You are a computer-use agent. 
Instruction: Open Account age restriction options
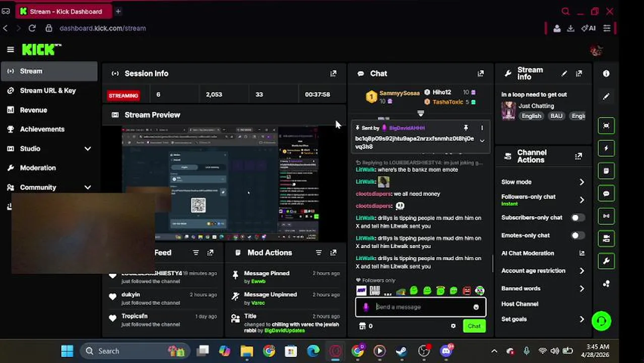[x=543, y=271]
